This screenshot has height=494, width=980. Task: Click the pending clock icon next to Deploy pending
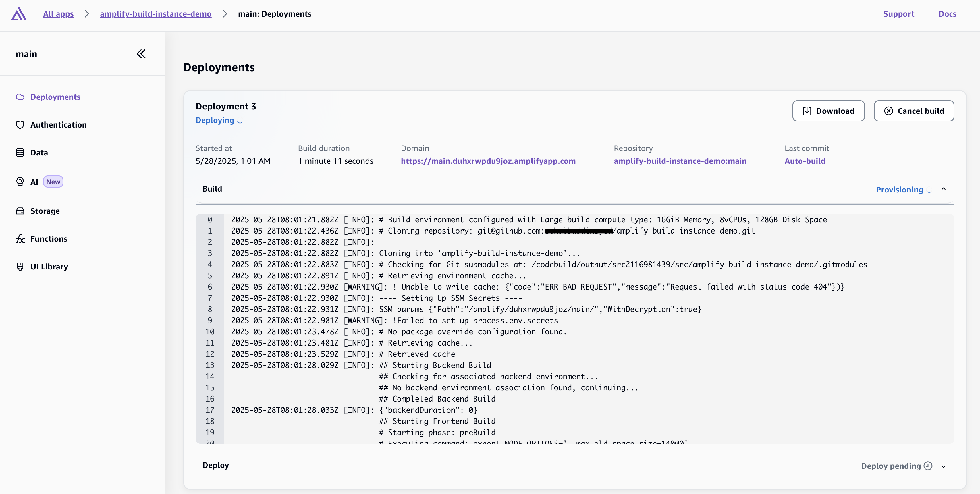[928, 466]
